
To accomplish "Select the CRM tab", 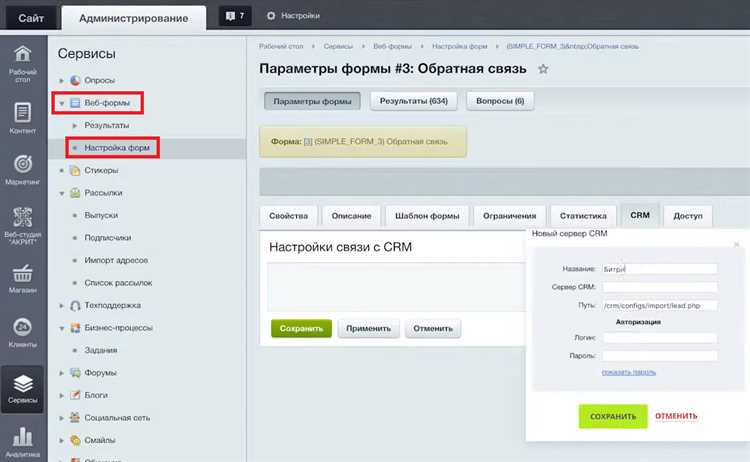I will point(640,215).
